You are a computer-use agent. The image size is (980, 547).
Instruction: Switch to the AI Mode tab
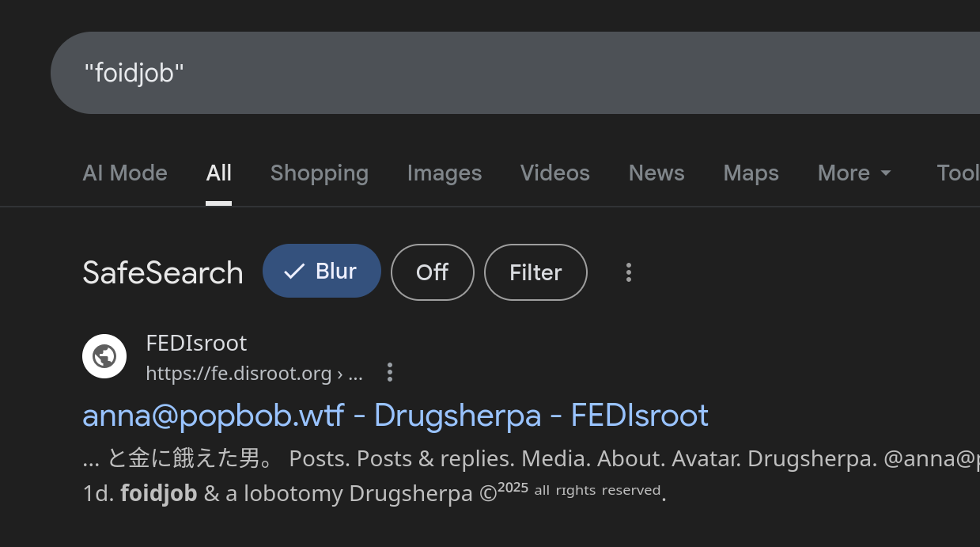point(125,173)
